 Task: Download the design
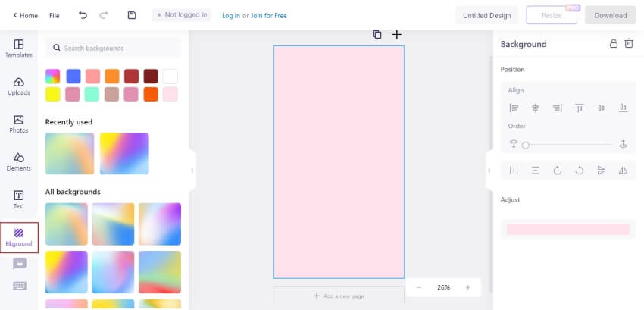point(611,15)
